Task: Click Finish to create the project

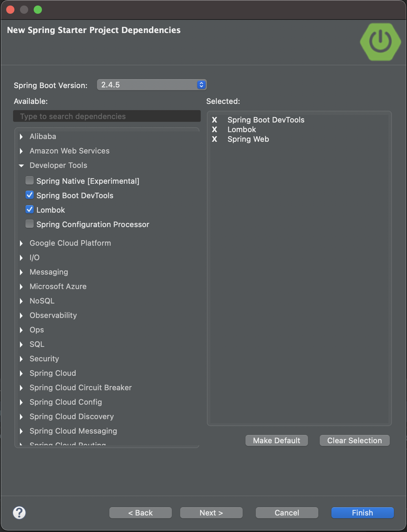Action: coord(363,513)
